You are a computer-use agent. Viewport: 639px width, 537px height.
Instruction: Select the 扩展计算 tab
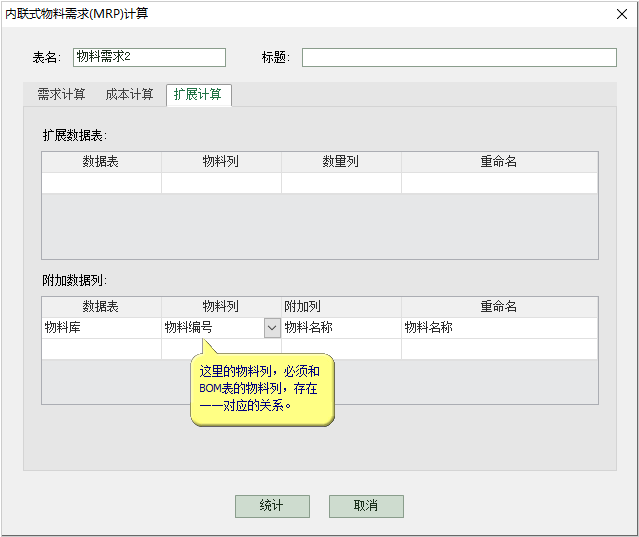(198, 95)
